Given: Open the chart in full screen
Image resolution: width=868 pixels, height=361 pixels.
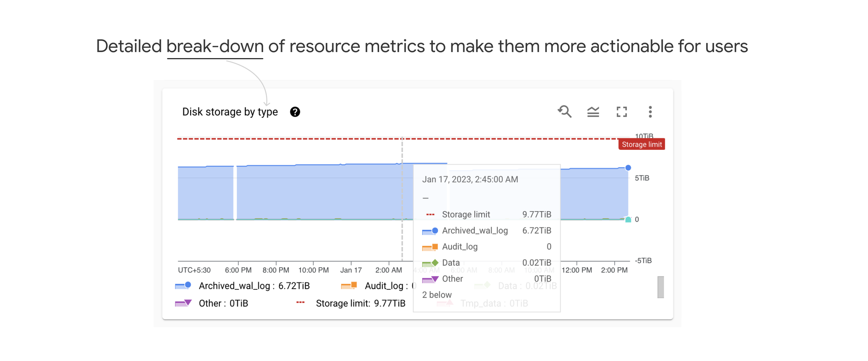Looking at the screenshot, I should pyautogui.click(x=622, y=112).
